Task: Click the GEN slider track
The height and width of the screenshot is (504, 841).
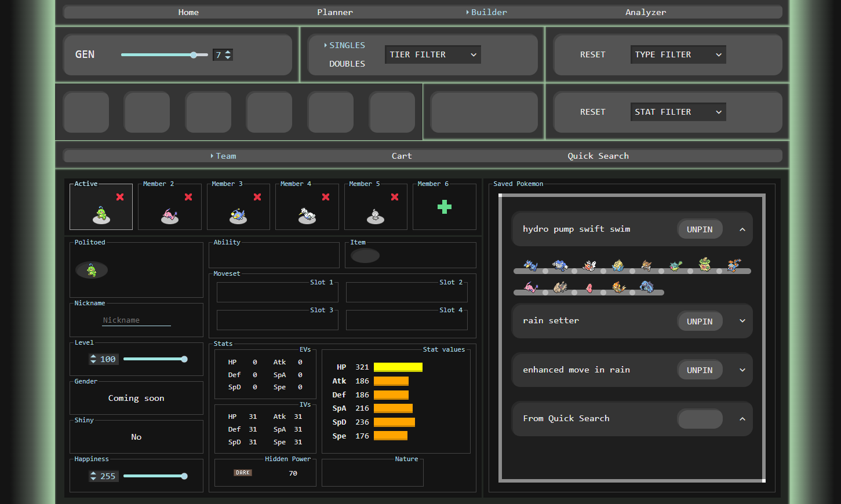Action: [165, 55]
